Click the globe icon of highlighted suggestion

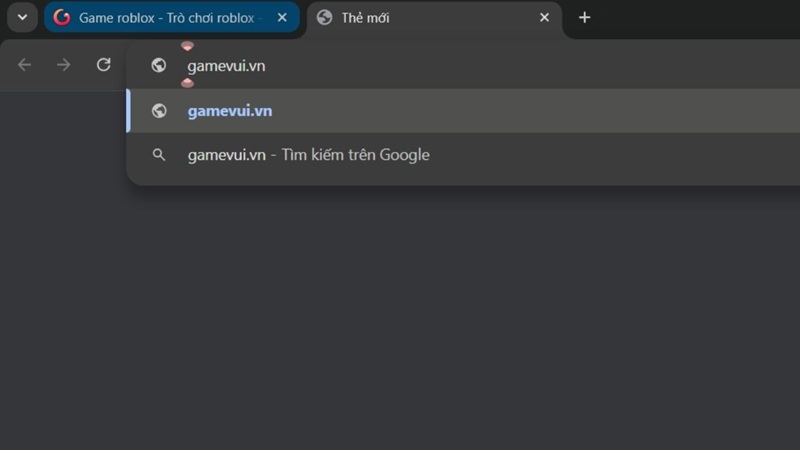(x=159, y=111)
